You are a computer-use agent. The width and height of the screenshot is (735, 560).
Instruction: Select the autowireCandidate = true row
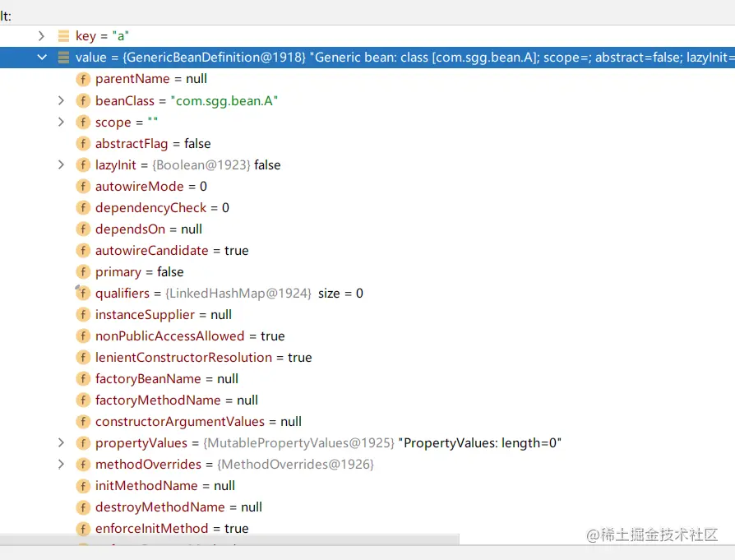point(172,251)
